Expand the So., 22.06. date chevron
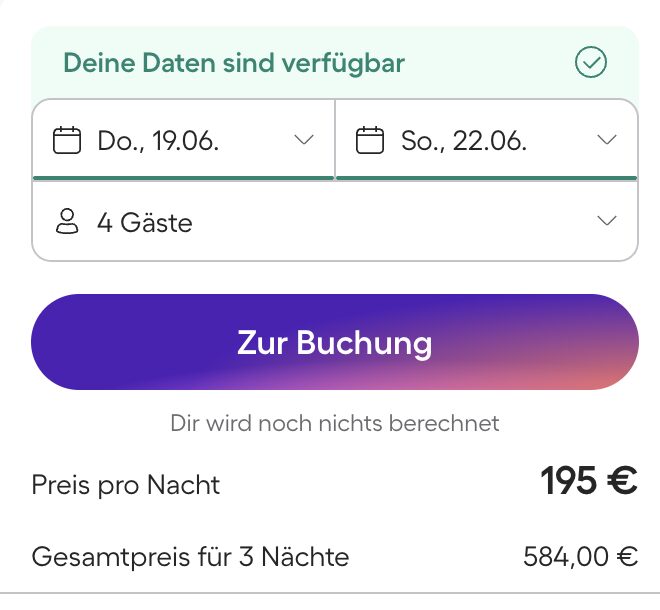The height and width of the screenshot is (610, 660). pos(607,140)
